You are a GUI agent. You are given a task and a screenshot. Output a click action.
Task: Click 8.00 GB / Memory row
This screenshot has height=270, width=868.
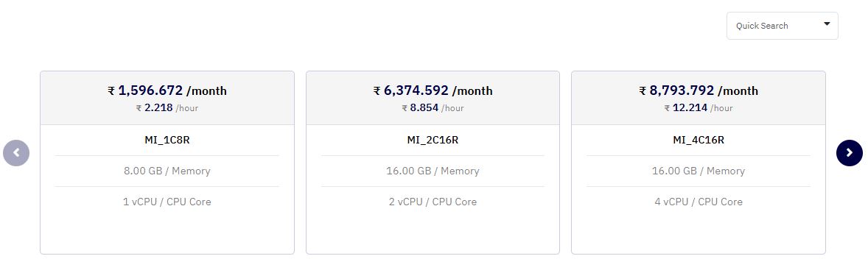pyautogui.click(x=167, y=171)
